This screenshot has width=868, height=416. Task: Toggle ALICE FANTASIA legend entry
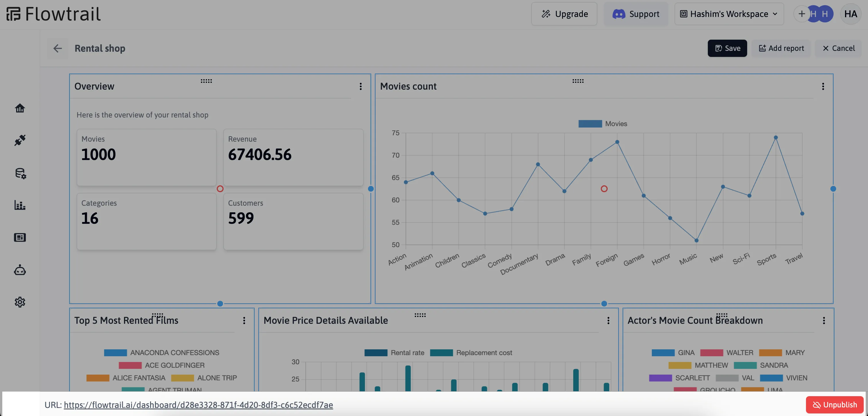(126, 378)
